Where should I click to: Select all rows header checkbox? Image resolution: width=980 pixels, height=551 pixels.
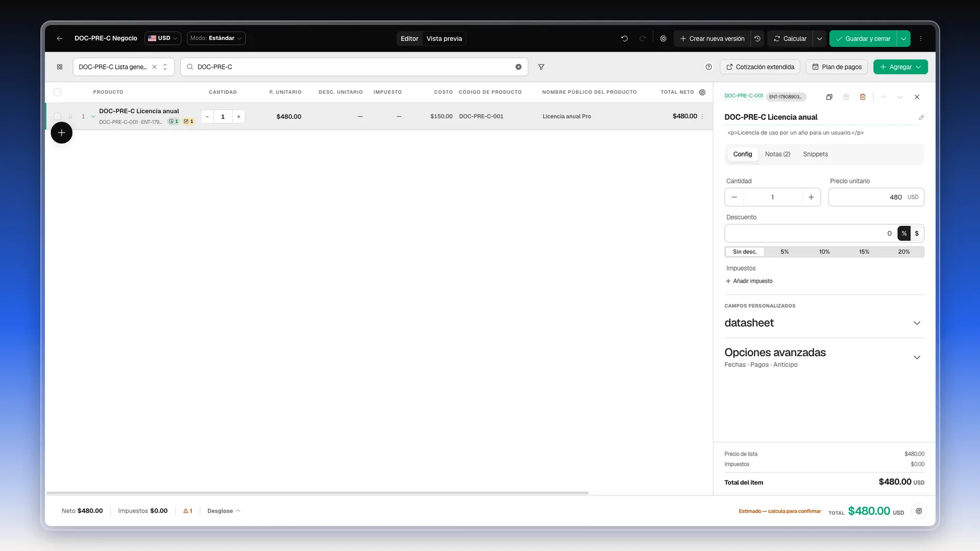pyautogui.click(x=57, y=92)
